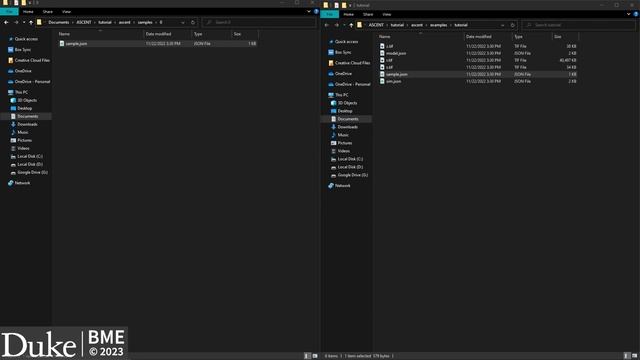
Task: Open Local Disk (D:) in right window sidebar
Action: (x=350, y=167)
